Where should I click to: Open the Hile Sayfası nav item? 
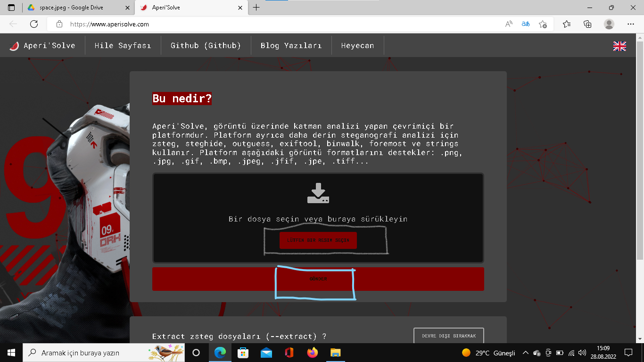pos(123,46)
